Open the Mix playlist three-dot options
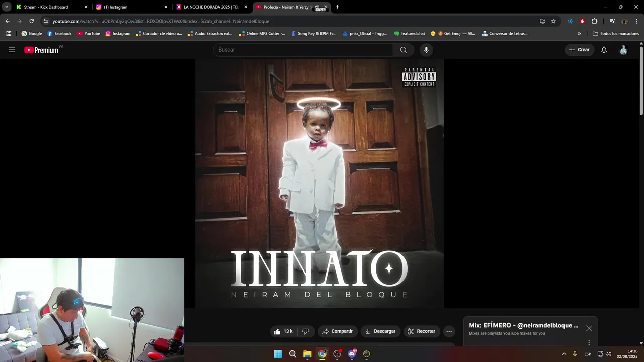Viewport: 644px width, 362px height. (589, 343)
